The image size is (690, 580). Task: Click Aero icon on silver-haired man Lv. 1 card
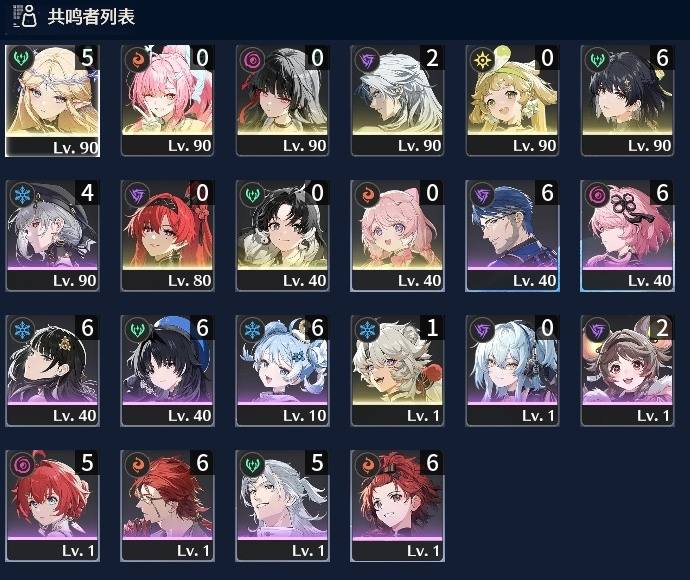[x=251, y=463]
